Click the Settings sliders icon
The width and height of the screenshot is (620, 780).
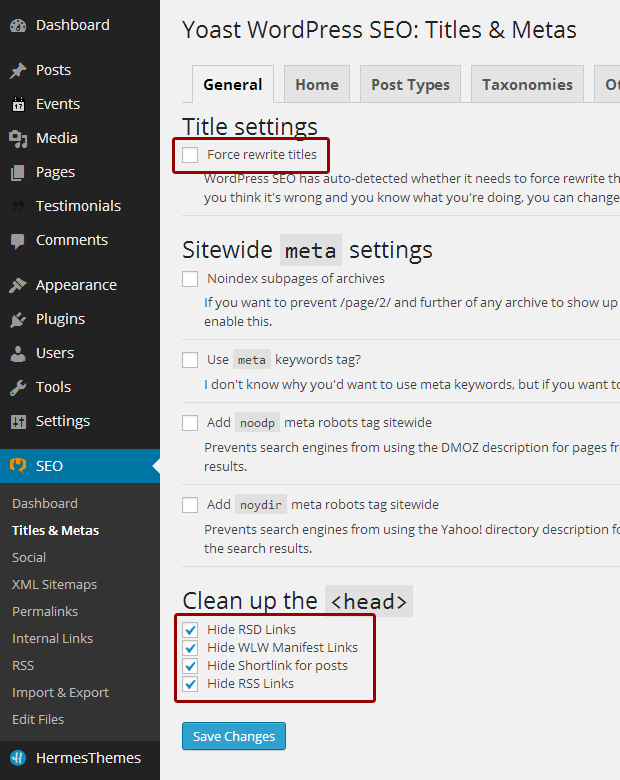tap(18, 421)
